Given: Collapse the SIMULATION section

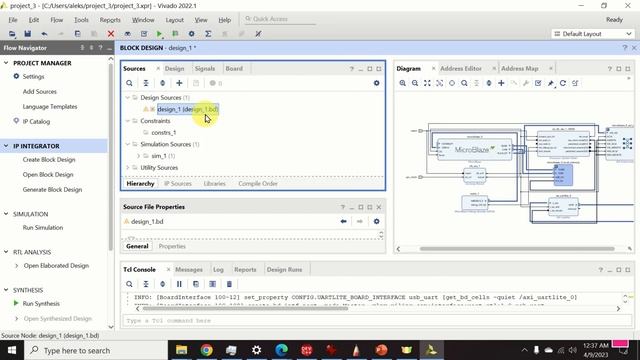Looking at the screenshot, I should coord(6,214).
